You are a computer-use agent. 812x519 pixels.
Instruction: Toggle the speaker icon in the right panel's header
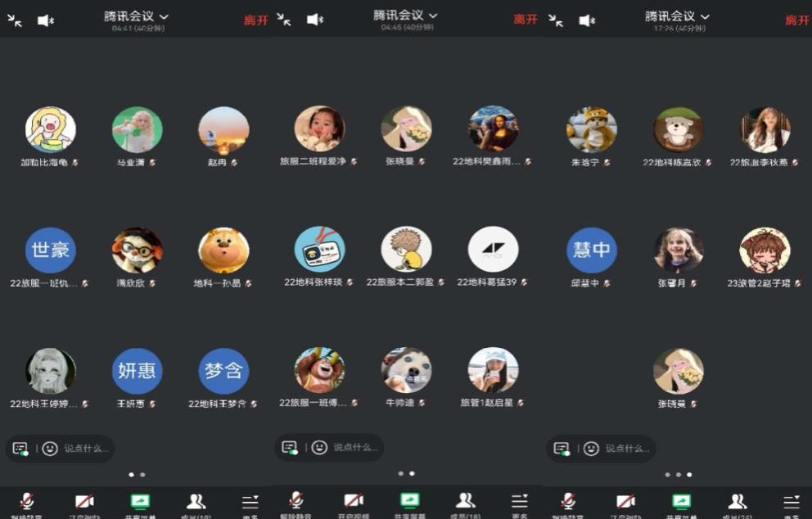pyautogui.click(x=587, y=20)
